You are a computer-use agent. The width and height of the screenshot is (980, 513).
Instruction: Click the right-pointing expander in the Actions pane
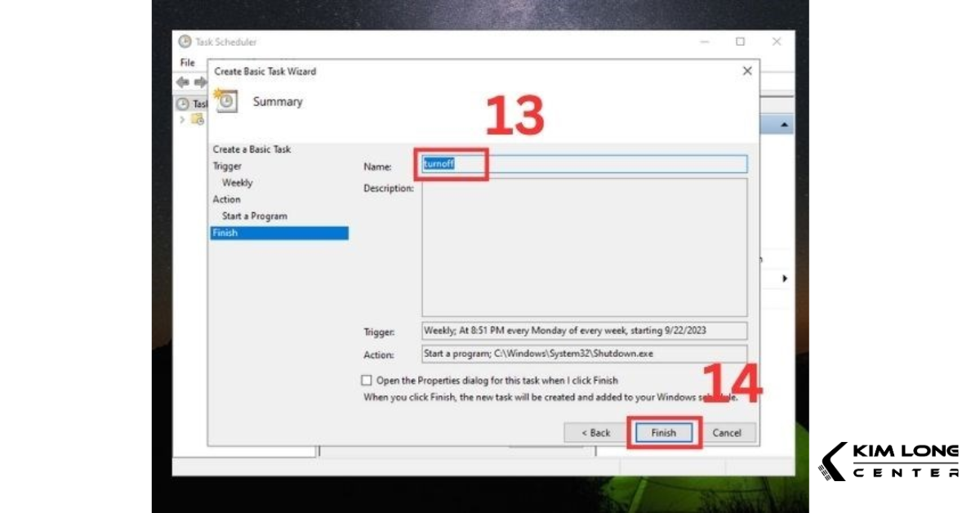[786, 278]
